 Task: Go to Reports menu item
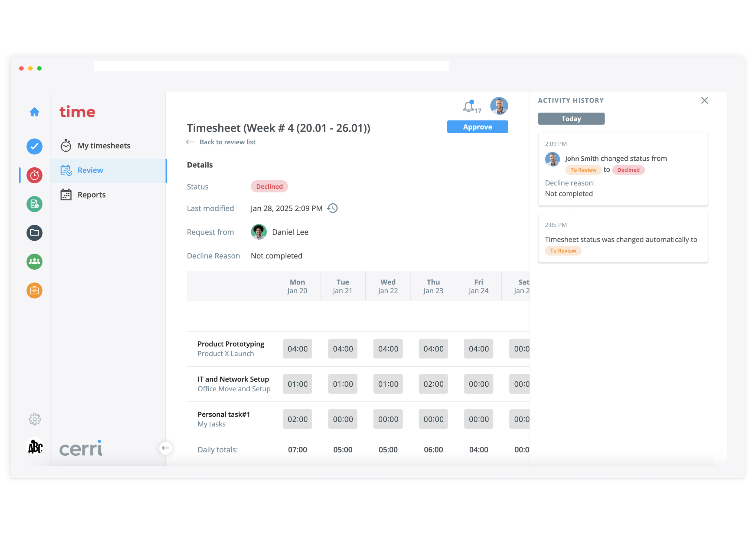(x=91, y=195)
